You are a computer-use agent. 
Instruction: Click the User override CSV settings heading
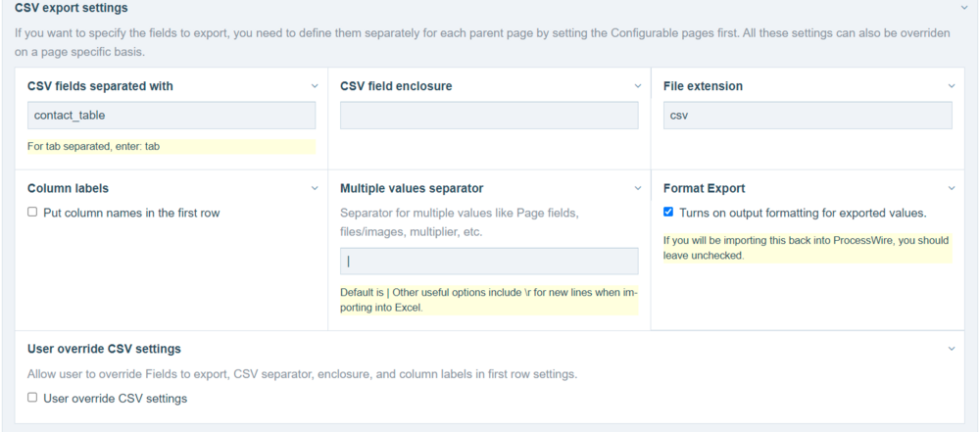(x=104, y=349)
